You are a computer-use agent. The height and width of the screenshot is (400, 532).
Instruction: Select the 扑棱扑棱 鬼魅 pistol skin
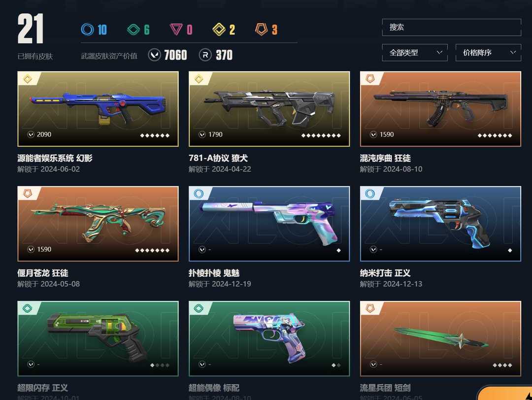point(269,224)
